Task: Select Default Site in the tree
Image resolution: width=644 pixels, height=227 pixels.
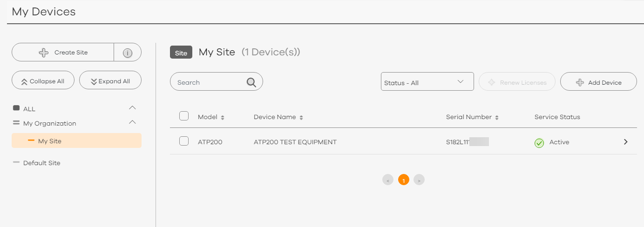Action: (41, 163)
